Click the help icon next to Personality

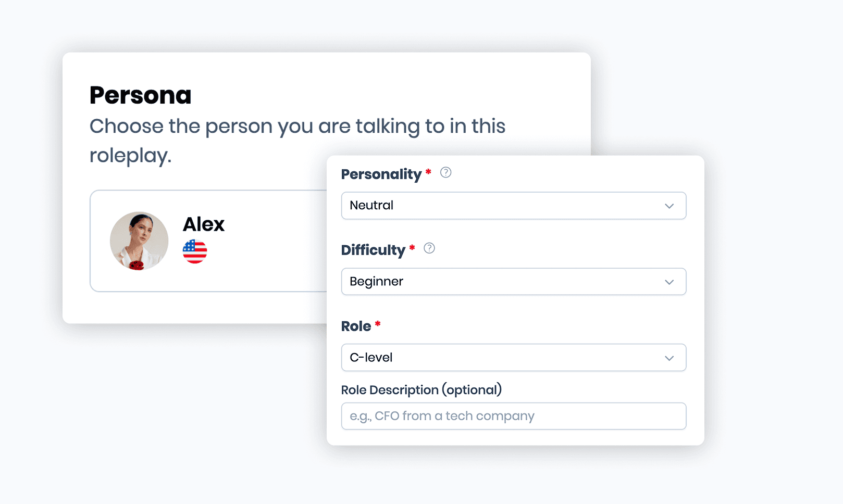(x=445, y=172)
